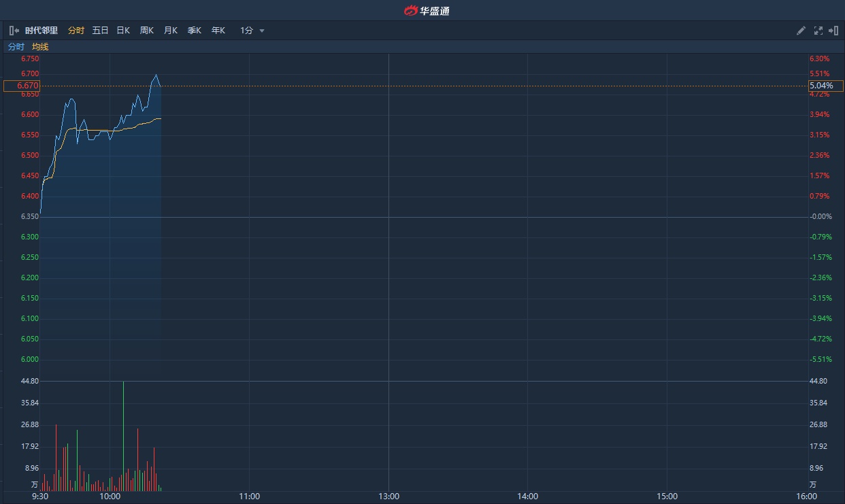
Task: Click the 6.350 previous close price label
Action: 30,216
